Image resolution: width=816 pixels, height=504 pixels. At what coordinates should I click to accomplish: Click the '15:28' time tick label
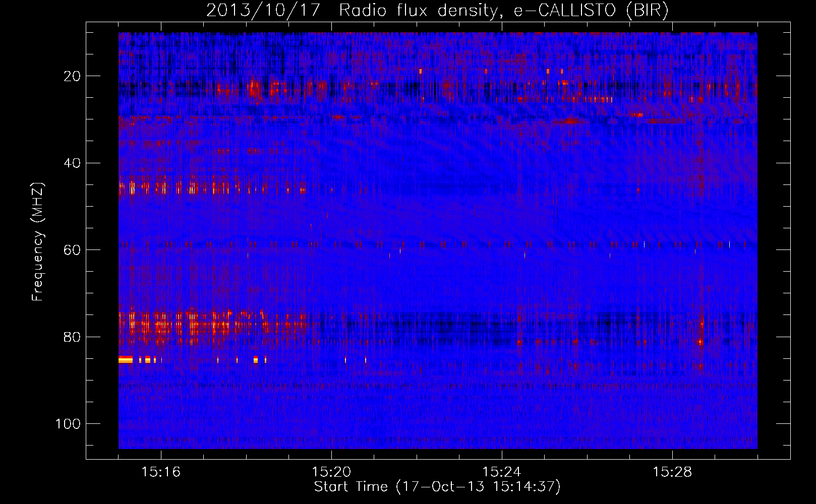pos(672,472)
